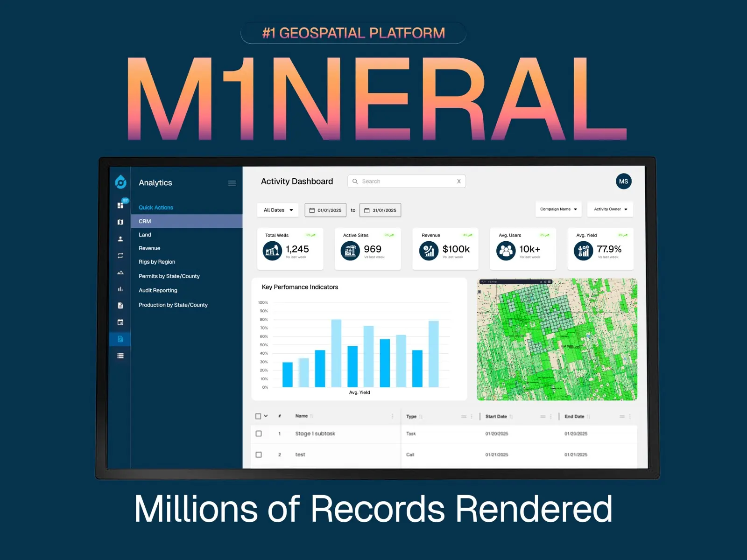Sort the table by the Start Date column

click(x=511, y=417)
